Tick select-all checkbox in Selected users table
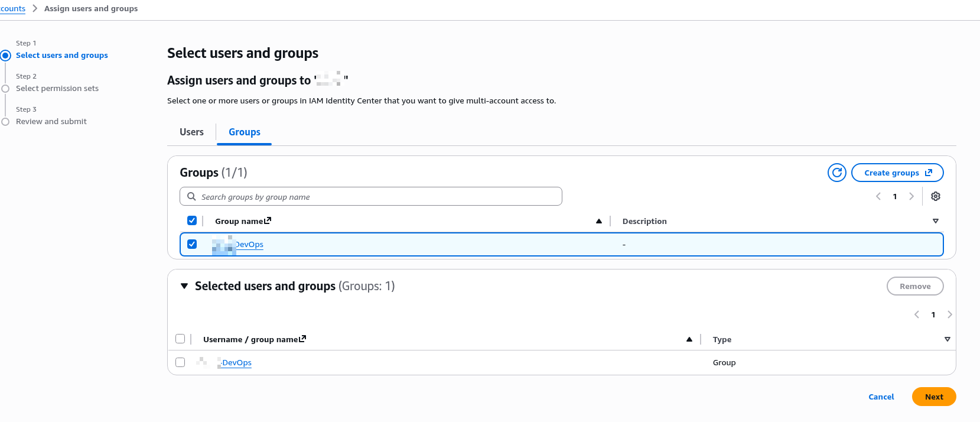This screenshot has height=422, width=980. (180, 339)
